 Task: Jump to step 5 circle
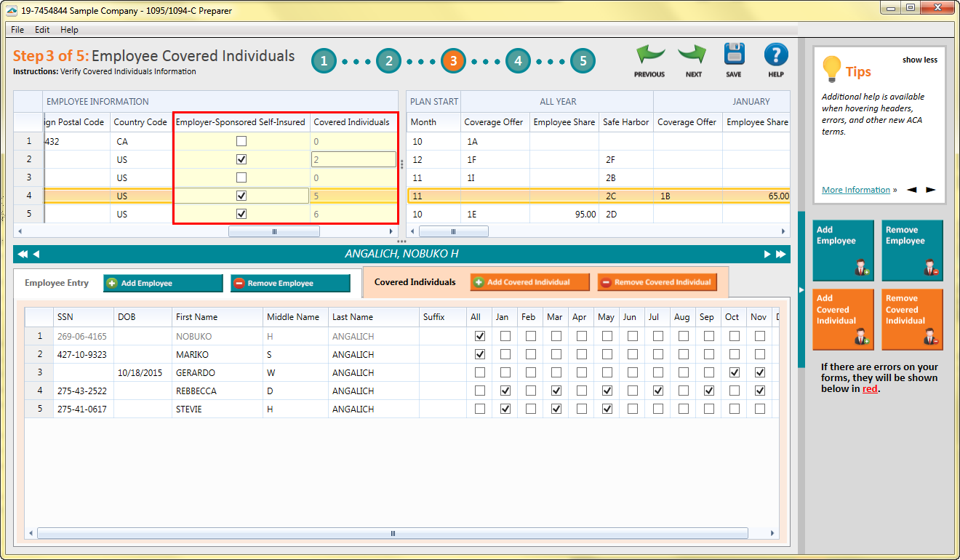583,61
